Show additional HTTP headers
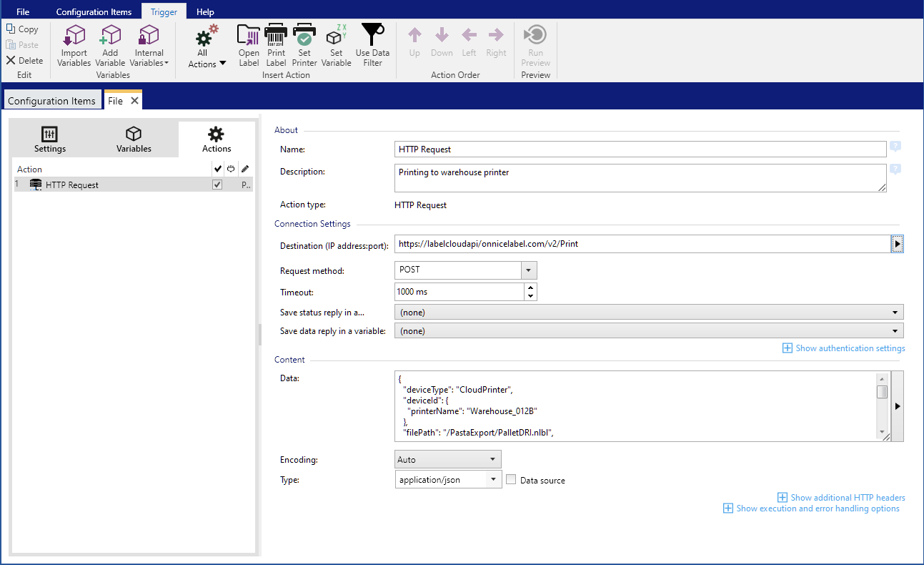This screenshot has height=565, width=924. pyautogui.click(x=841, y=498)
